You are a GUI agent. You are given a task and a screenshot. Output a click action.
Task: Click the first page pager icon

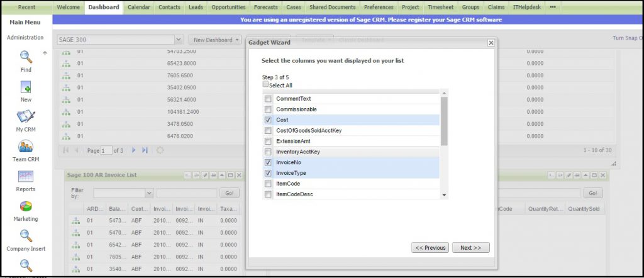[65, 150]
